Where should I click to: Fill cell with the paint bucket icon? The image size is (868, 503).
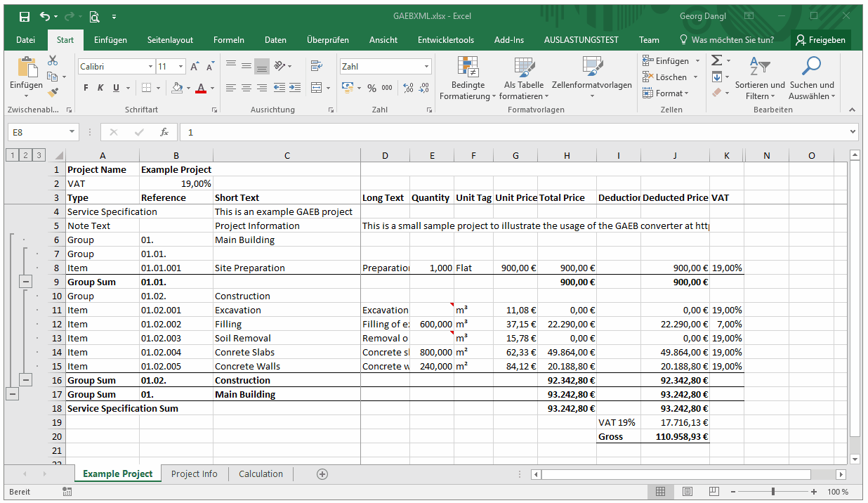pos(177,88)
